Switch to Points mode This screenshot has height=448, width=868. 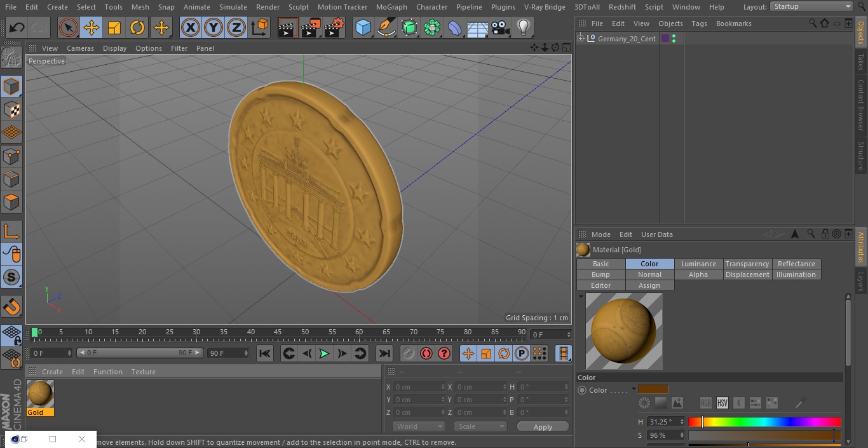click(x=11, y=156)
